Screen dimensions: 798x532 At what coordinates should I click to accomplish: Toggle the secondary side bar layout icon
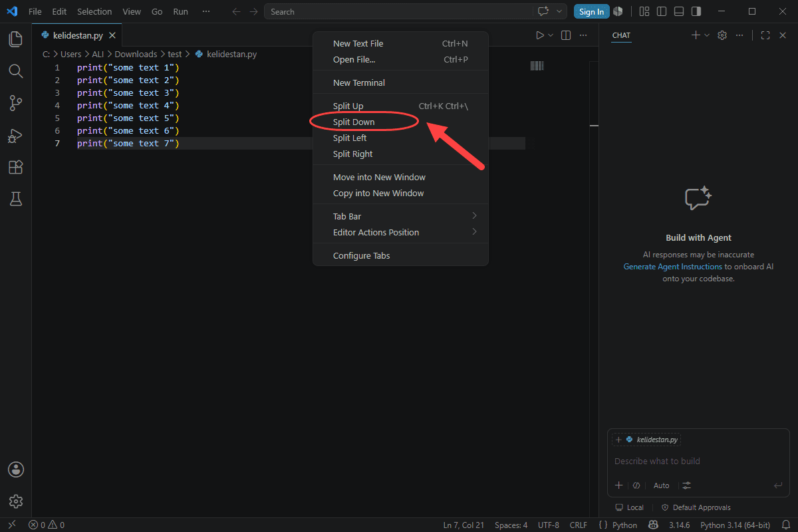(x=696, y=11)
